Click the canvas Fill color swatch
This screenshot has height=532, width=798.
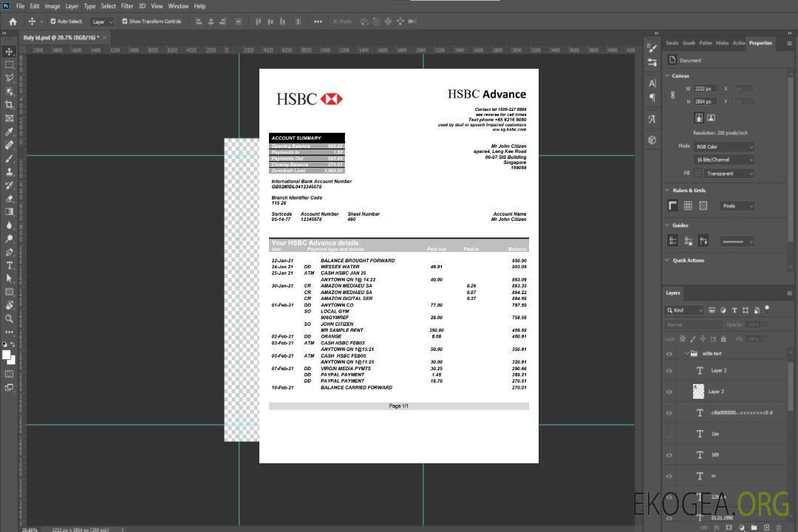[x=698, y=174]
